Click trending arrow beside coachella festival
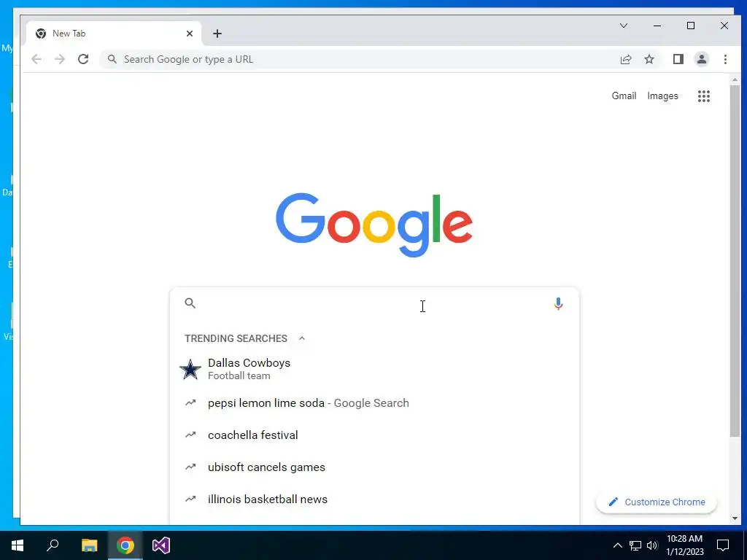 pos(190,435)
